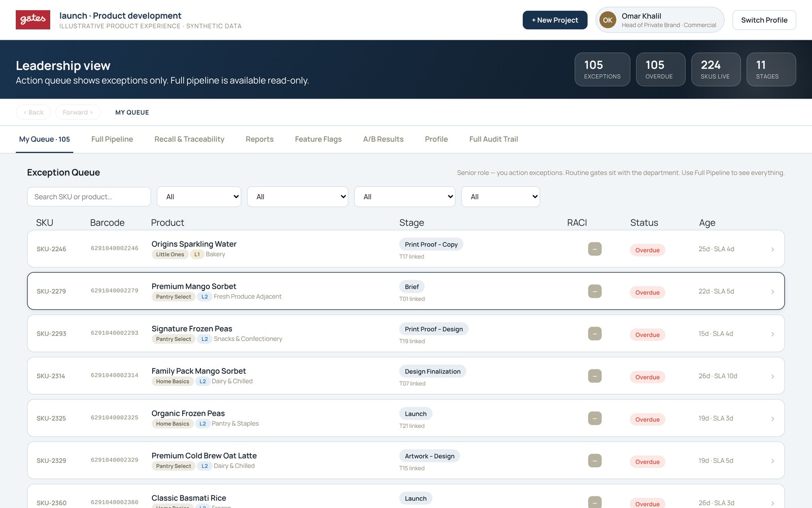Click the MY QUEUE breadcrumb label
812x508 pixels.
(x=132, y=112)
